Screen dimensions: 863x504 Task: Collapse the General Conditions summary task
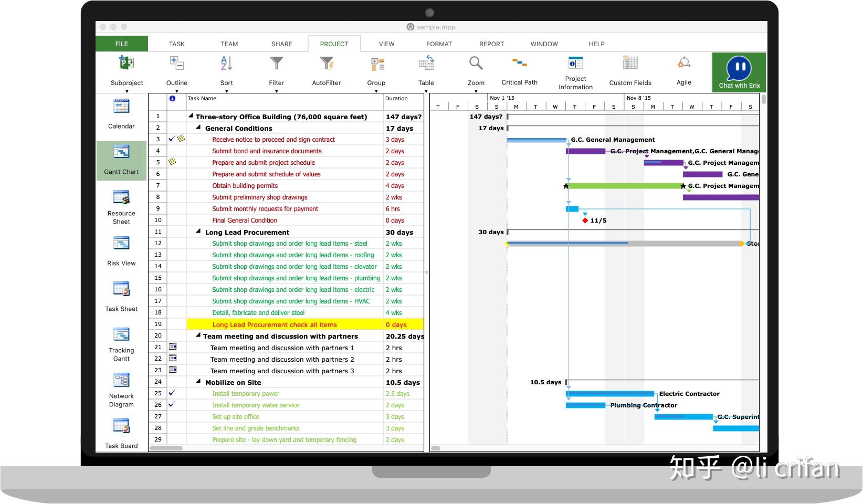[x=198, y=128]
